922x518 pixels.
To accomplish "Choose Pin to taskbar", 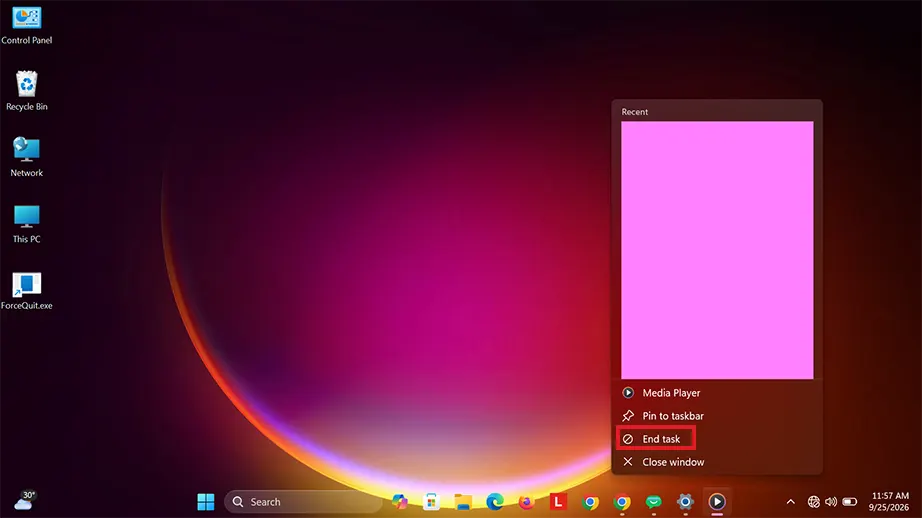I will pyautogui.click(x=717, y=416).
